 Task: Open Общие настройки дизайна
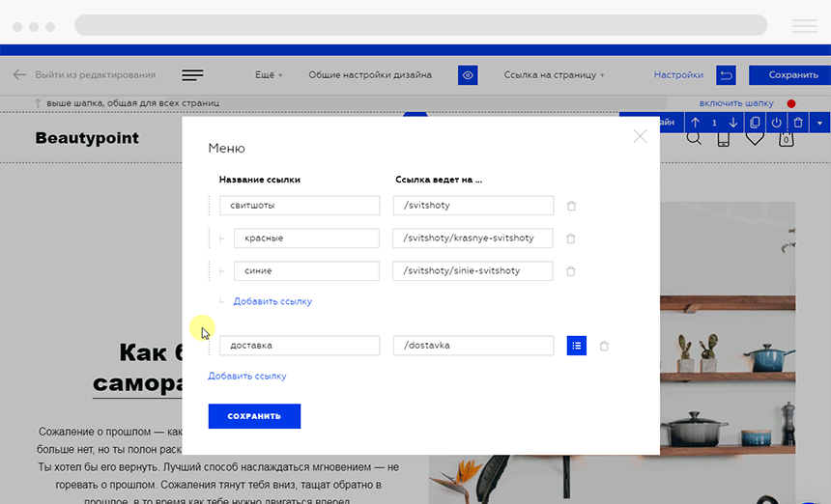click(x=370, y=75)
